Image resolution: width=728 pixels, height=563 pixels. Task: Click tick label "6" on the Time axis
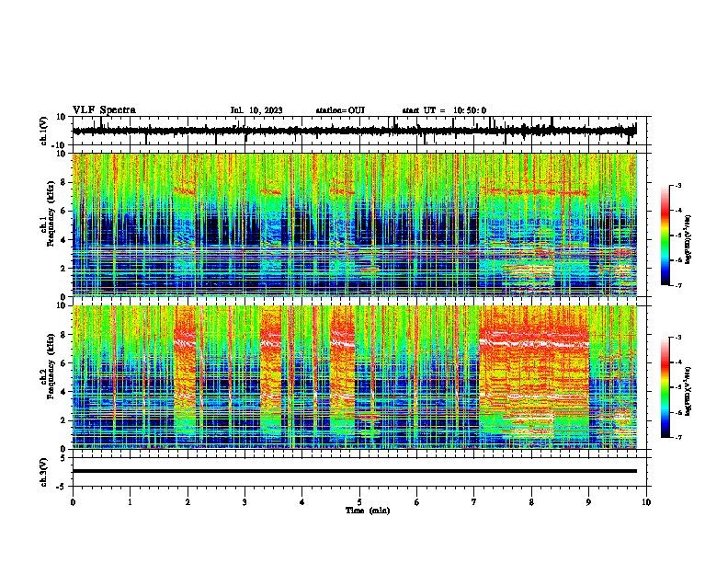click(x=417, y=502)
